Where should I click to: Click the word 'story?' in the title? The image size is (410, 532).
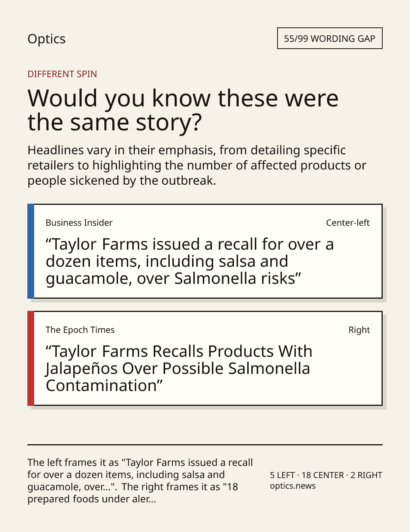click(x=169, y=122)
